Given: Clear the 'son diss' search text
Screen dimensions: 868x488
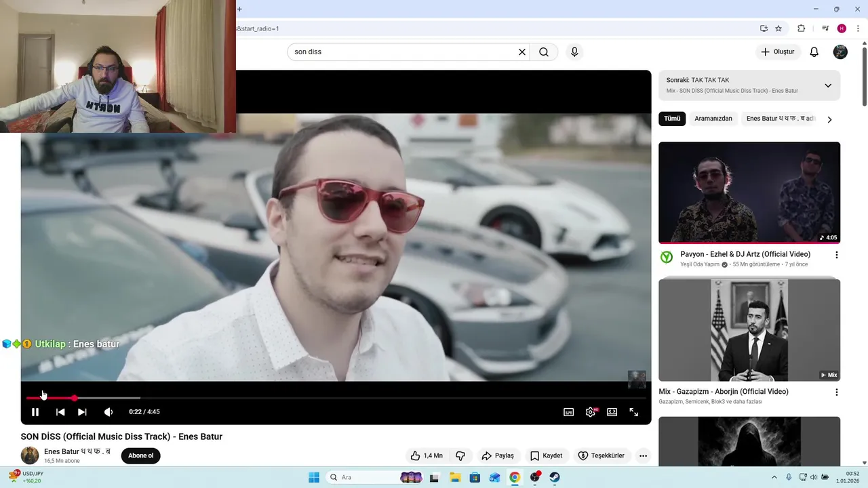Looking at the screenshot, I should [522, 52].
